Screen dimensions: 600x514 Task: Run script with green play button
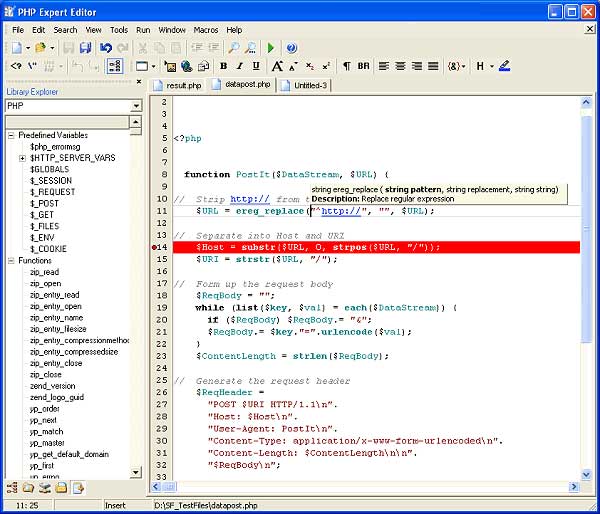[x=271, y=48]
